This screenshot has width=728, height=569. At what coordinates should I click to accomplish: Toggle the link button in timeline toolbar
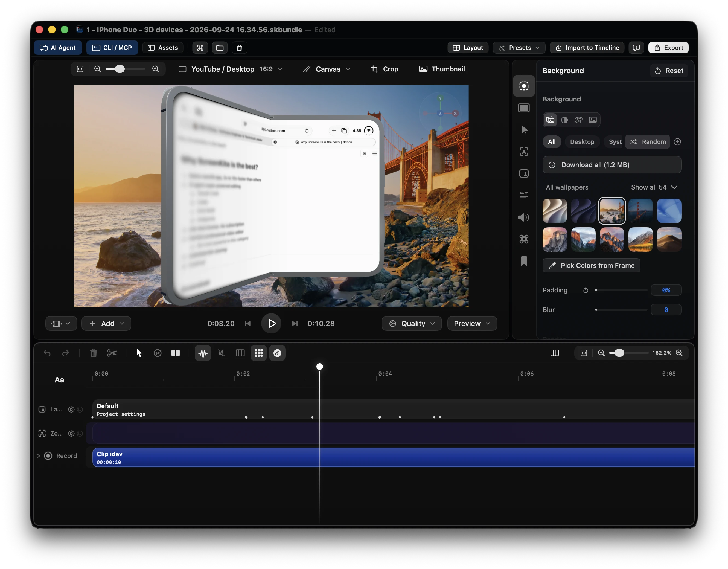[x=277, y=353]
